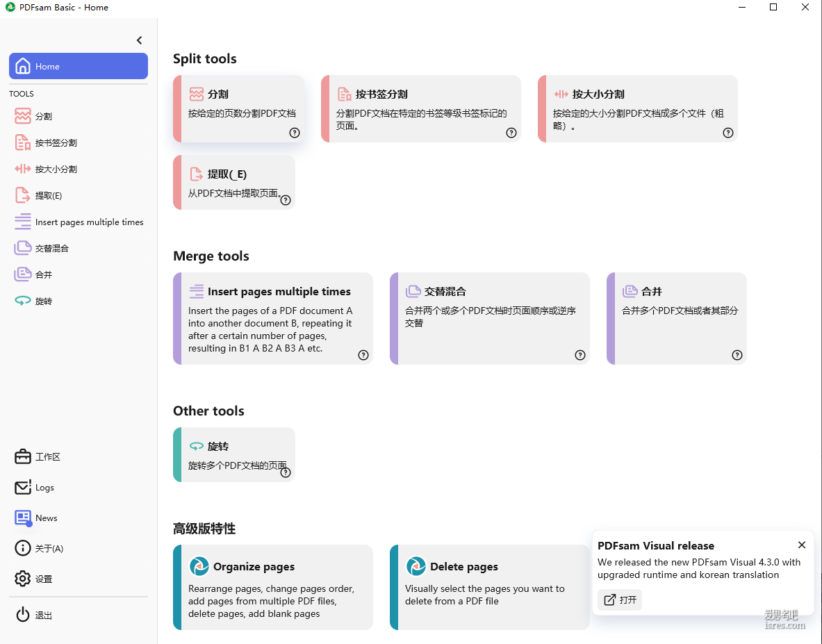This screenshot has width=822, height=644.
Task: Open the 工作区 briefcase icon
Action: tap(22, 456)
